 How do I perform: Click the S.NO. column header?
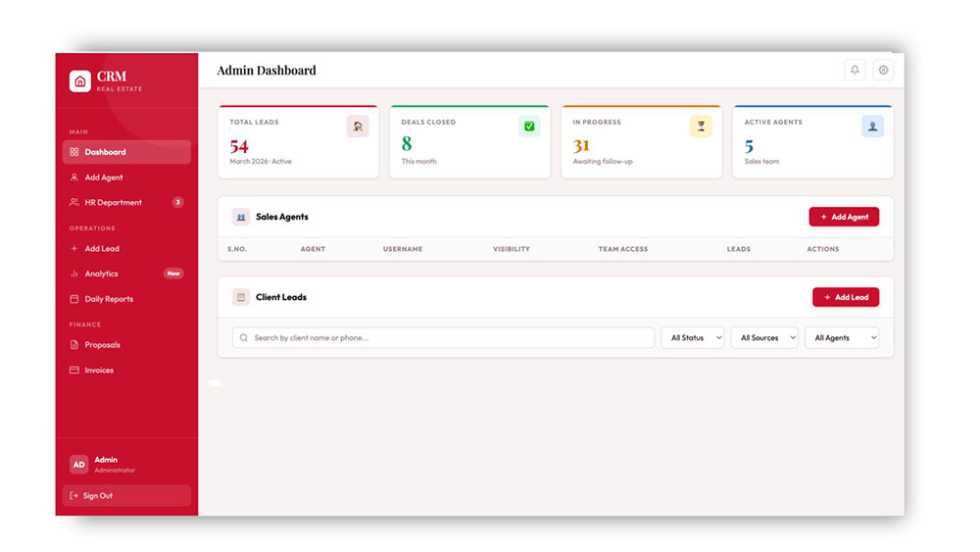(x=237, y=249)
